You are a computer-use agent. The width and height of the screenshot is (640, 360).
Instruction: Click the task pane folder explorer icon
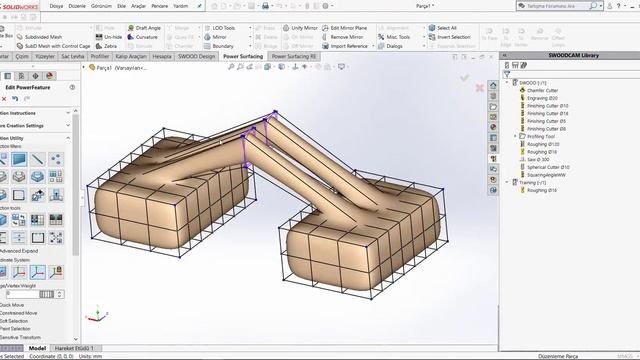(493, 107)
